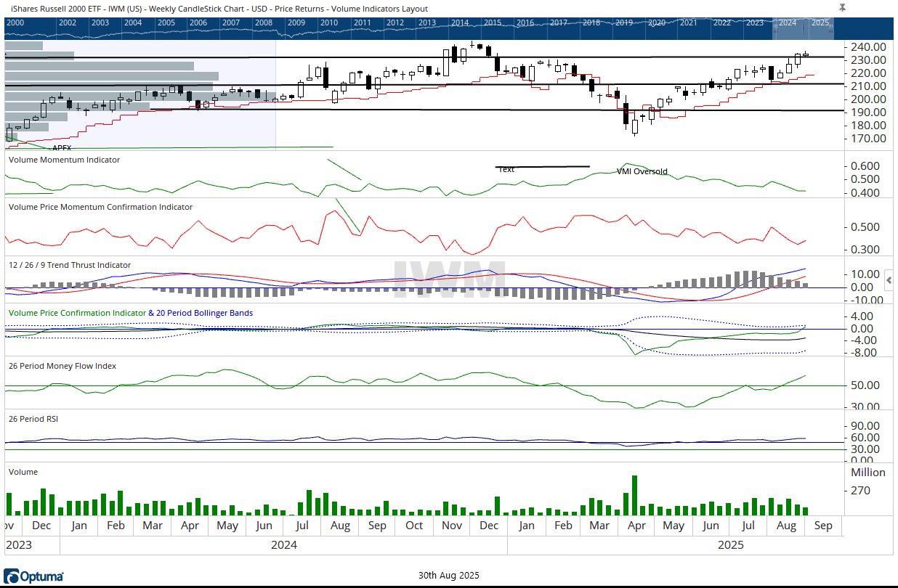The image size is (898, 588).
Task: Select the VMI Oversold annotation
Action: point(642,172)
